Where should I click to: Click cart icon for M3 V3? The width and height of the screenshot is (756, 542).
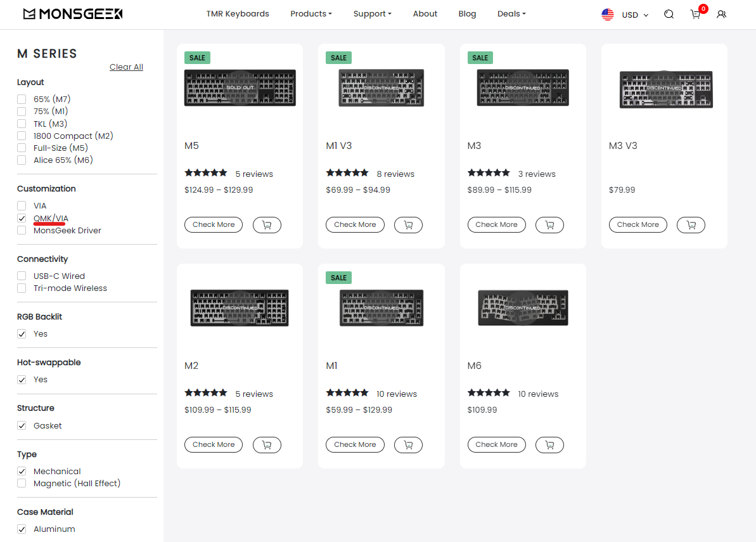pos(691,225)
